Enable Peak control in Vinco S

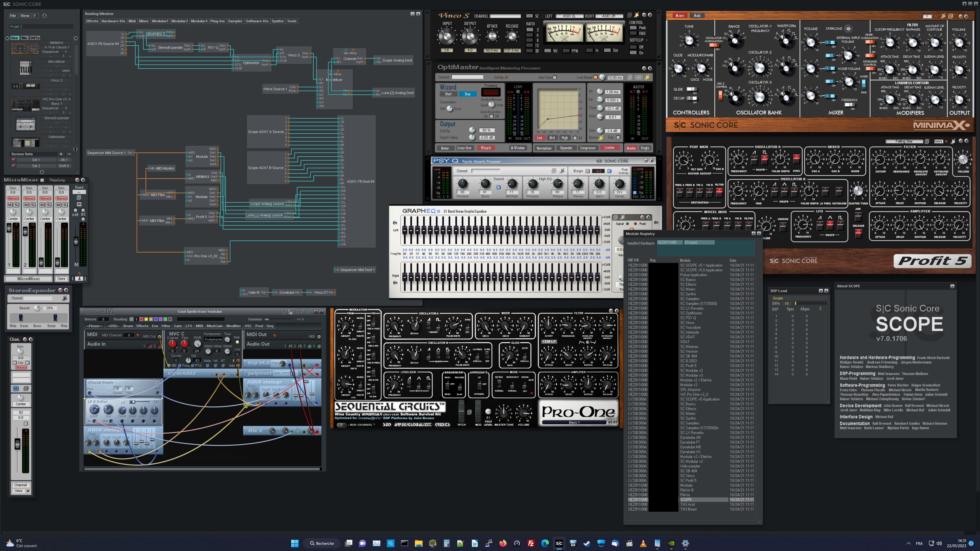(633, 28)
